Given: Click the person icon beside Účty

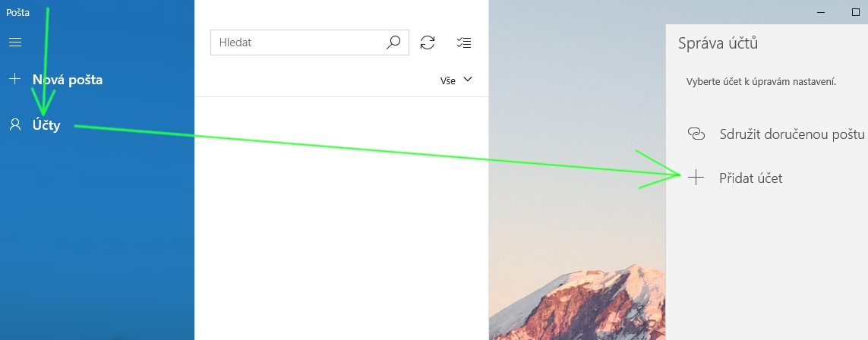Looking at the screenshot, I should (15, 125).
